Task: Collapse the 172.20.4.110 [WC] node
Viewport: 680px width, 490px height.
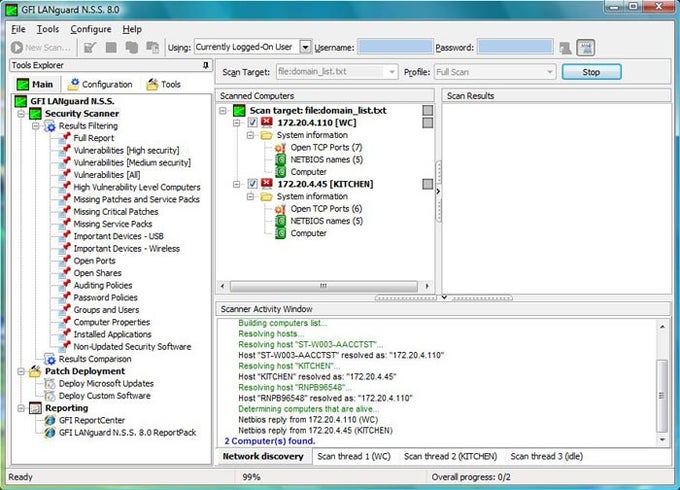Action: click(x=237, y=123)
